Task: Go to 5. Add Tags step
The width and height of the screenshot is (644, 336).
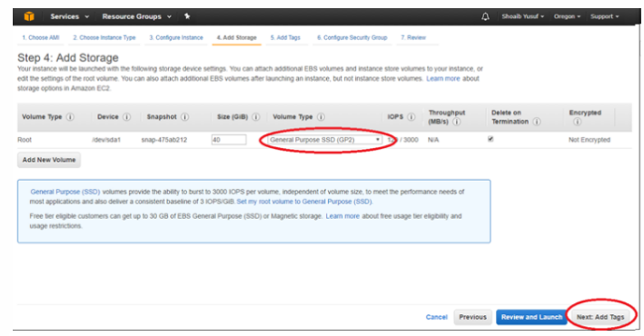Action: (285, 37)
